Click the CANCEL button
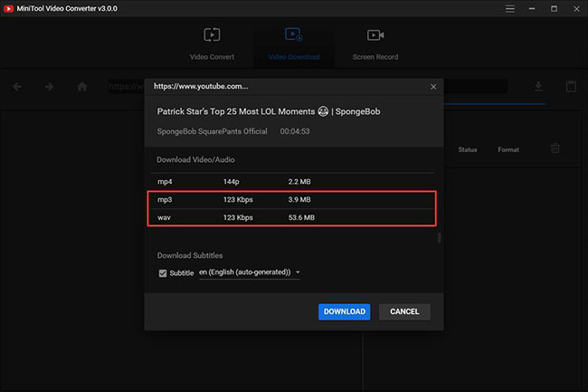 click(x=404, y=311)
